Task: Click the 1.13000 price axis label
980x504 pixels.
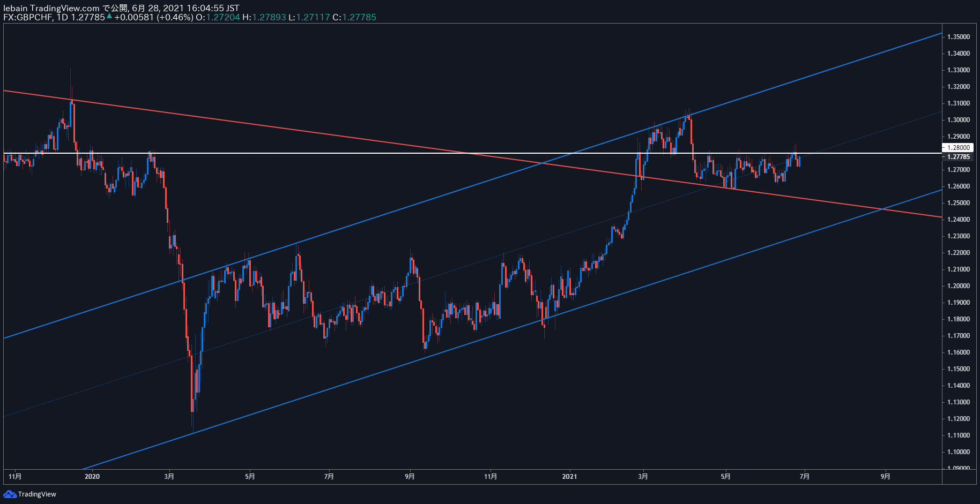Action: point(959,402)
